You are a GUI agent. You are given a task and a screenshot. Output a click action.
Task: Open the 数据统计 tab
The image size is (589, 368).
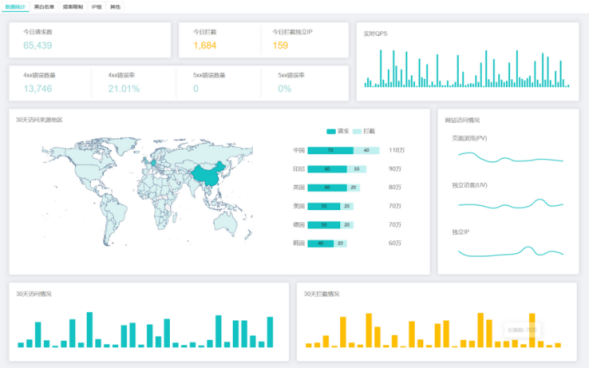point(15,7)
